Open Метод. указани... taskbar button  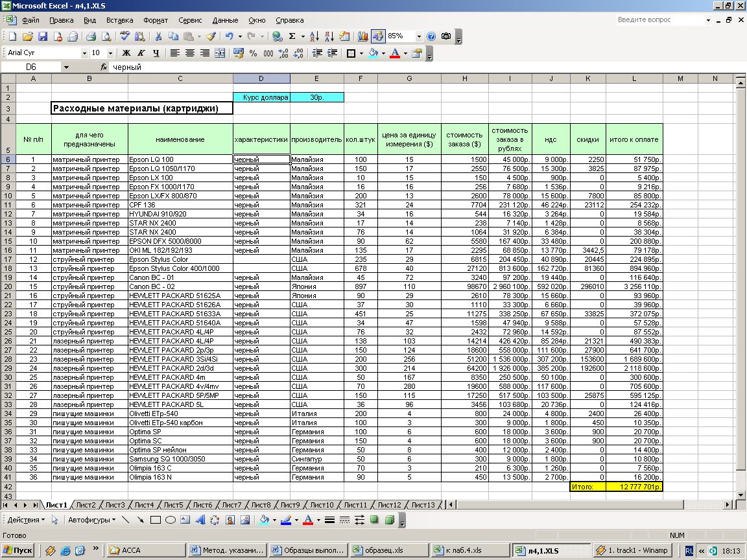click(227, 550)
